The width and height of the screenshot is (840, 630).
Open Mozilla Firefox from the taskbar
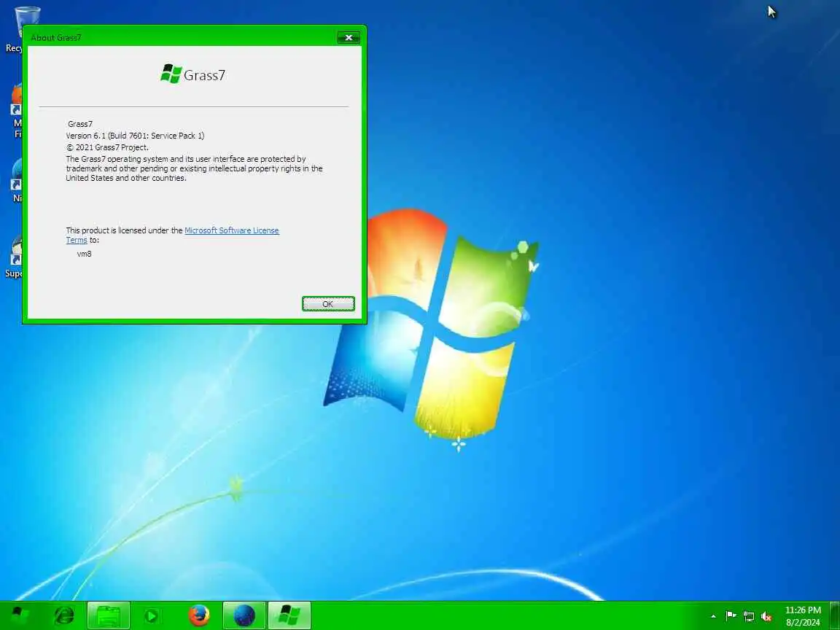(199, 615)
